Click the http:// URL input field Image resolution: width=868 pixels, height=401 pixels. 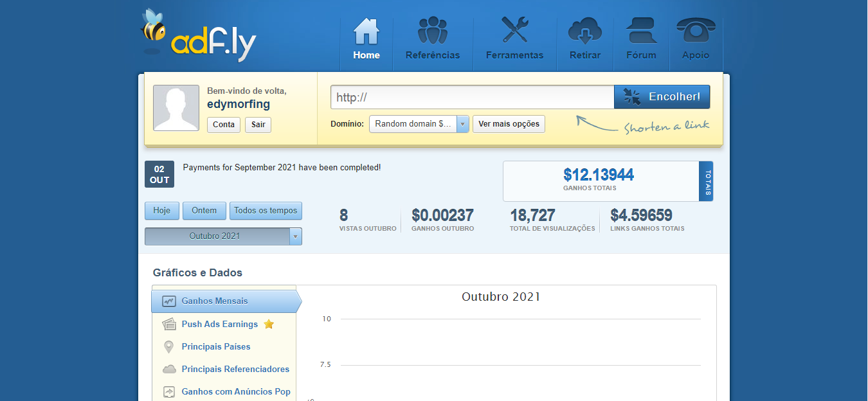pos(473,97)
